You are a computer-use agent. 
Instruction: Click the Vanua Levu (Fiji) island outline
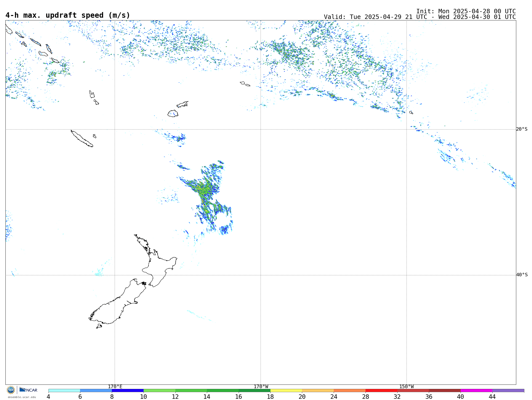click(183, 104)
